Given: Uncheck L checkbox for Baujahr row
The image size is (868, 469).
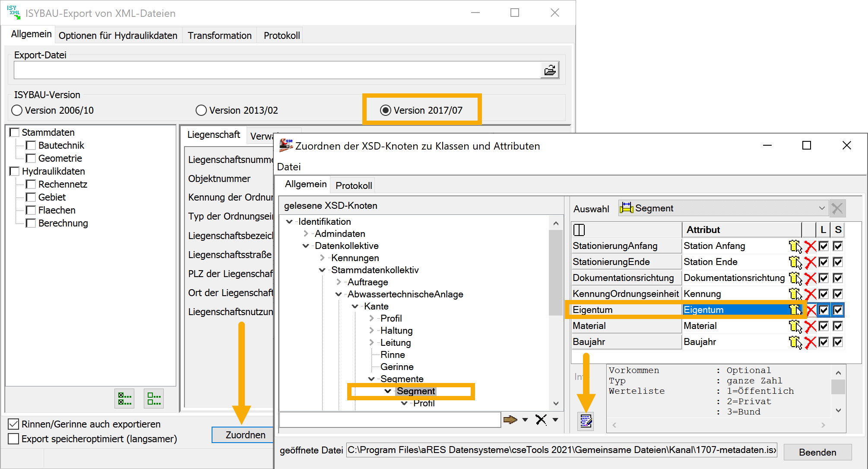Looking at the screenshot, I should [x=824, y=342].
